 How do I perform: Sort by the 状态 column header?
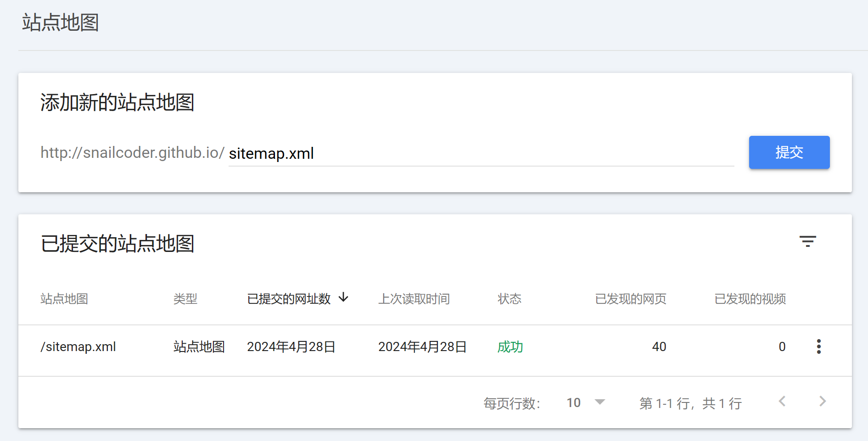(510, 299)
